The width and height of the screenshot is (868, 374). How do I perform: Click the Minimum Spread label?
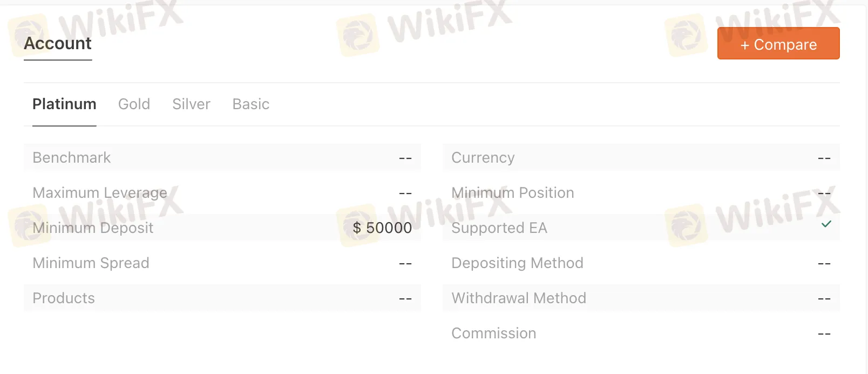(91, 263)
